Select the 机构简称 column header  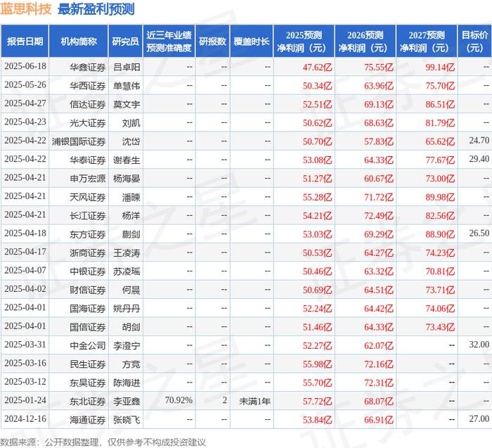point(79,41)
